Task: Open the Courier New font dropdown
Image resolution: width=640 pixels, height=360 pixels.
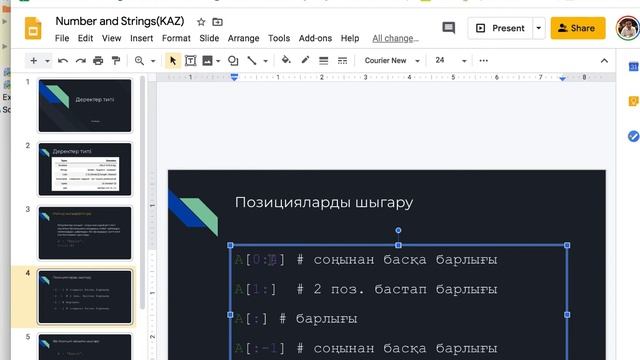Action: point(392,60)
